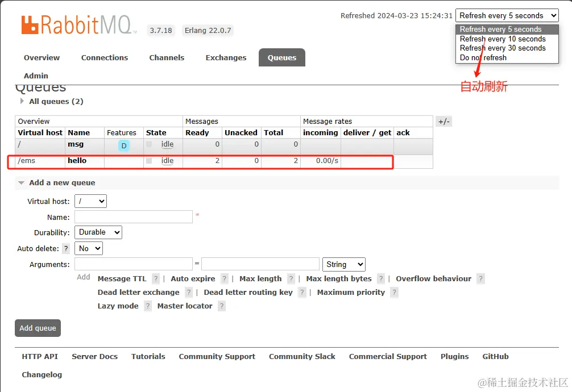The height and width of the screenshot is (392, 572).
Task: Show help for Overflow behaviour
Action: (x=481, y=279)
